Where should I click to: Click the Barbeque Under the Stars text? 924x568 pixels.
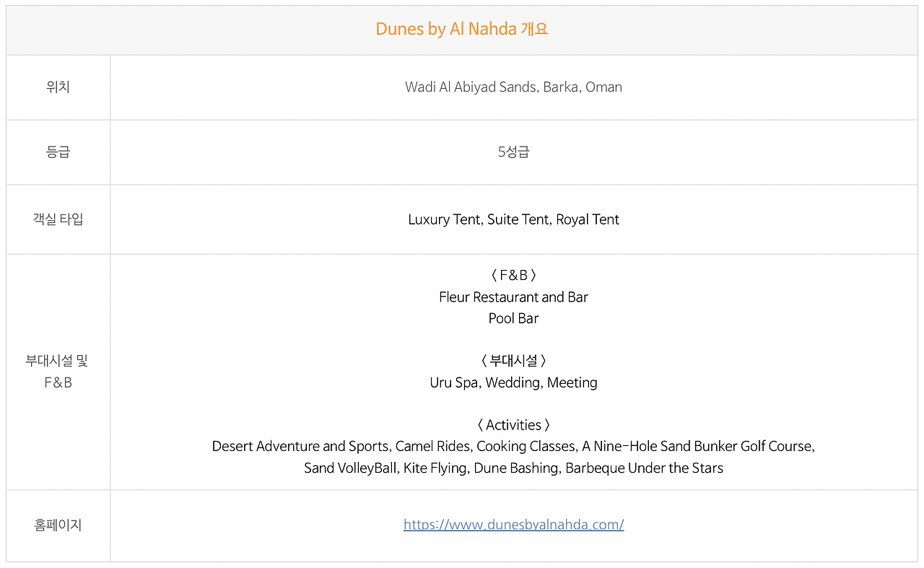[x=644, y=468]
